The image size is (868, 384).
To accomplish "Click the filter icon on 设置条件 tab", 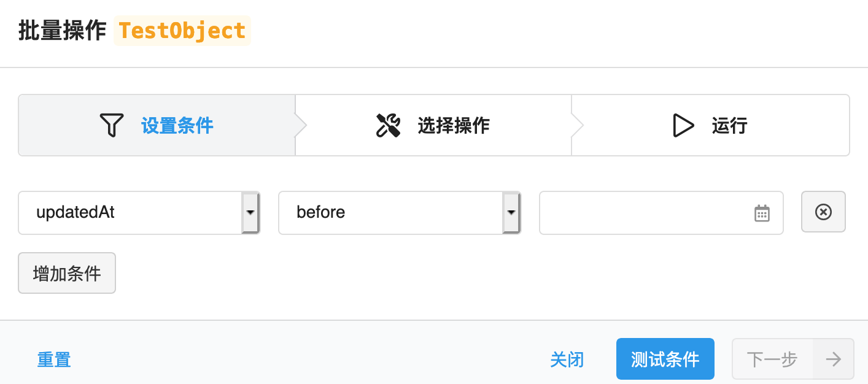I will pos(110,125).
